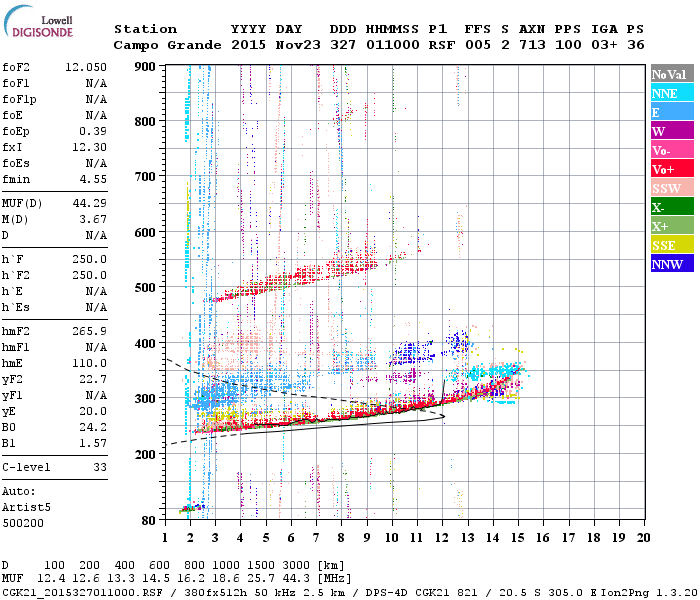Click the 500 km height axis label
This screenshot has height=600, width=700.
pos(145,288)
